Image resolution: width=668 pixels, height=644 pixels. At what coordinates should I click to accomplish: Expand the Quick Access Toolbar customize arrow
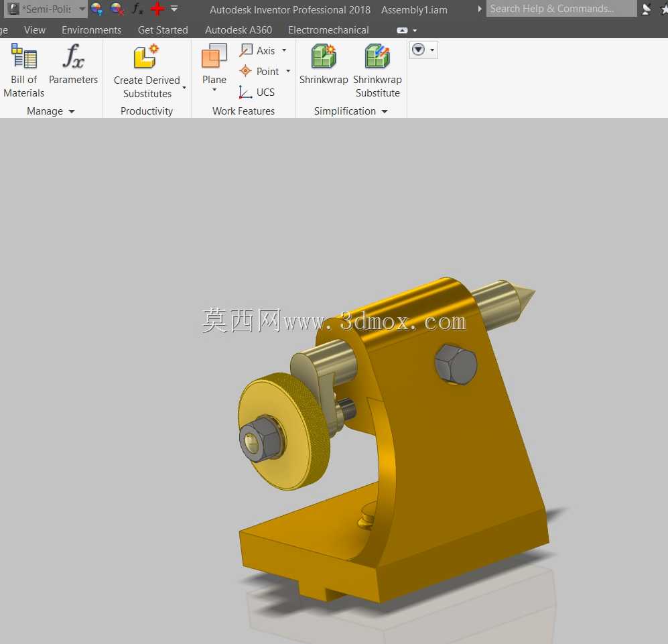pyautogui.click(x=174, y=8)
